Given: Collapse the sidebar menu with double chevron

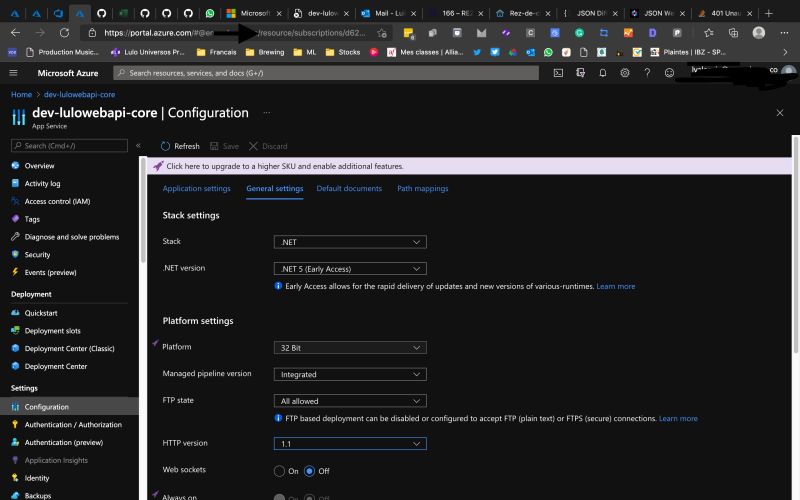Looking at the screenshot, I should 138,145.
